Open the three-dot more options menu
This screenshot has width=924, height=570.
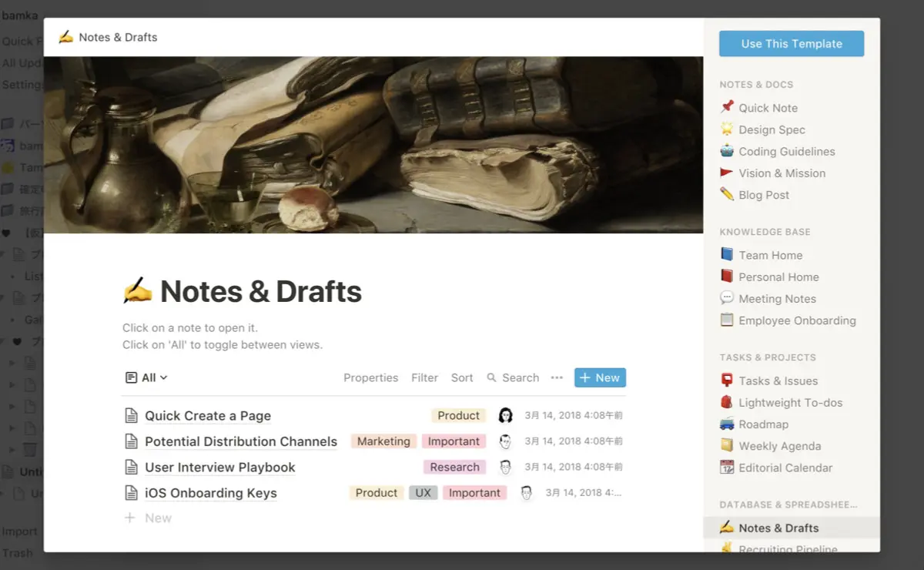(557, 377)
